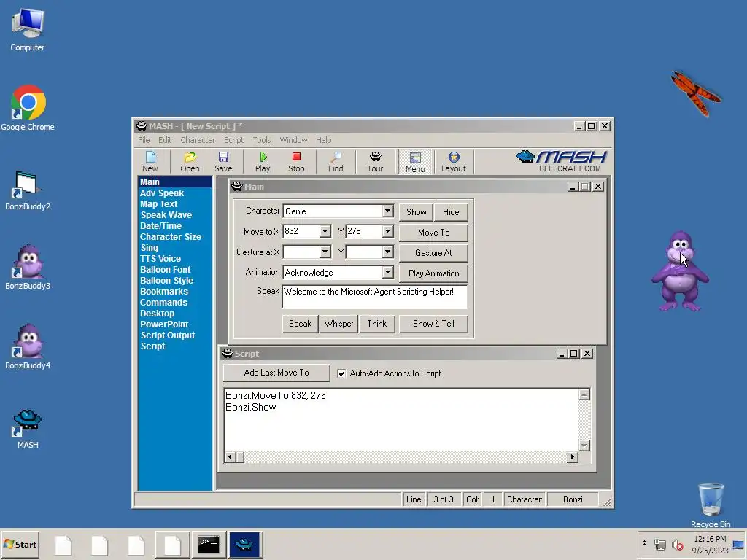Click the Hide character button
747x560 pixels.
pos(451,212)
